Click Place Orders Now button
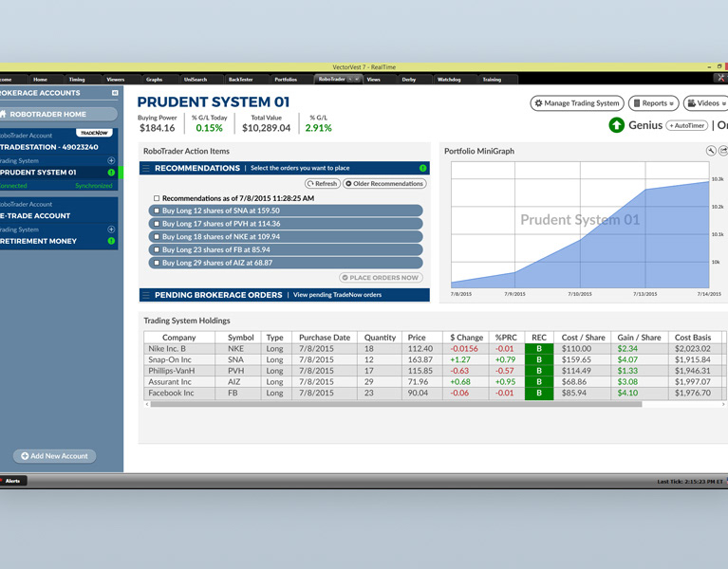The image size is (728, 569). 381,278
